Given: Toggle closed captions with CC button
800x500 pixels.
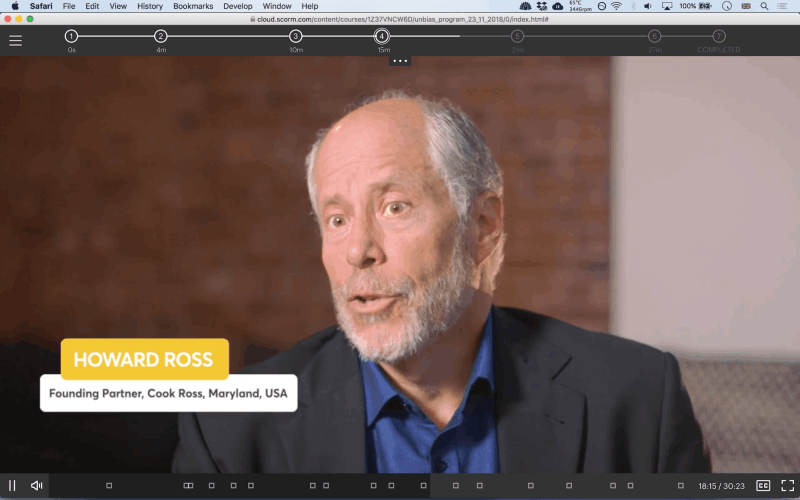Looking at the screenshot, I should coord(763,486).
